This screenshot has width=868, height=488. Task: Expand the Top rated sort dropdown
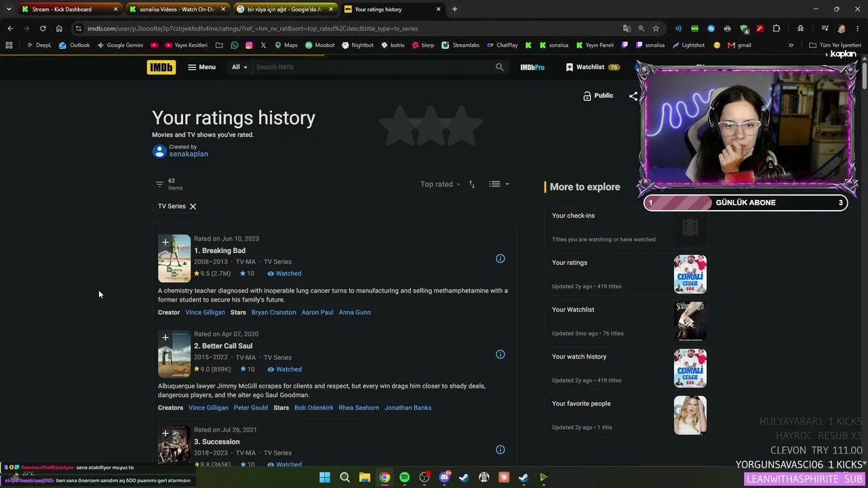[440, 184]
